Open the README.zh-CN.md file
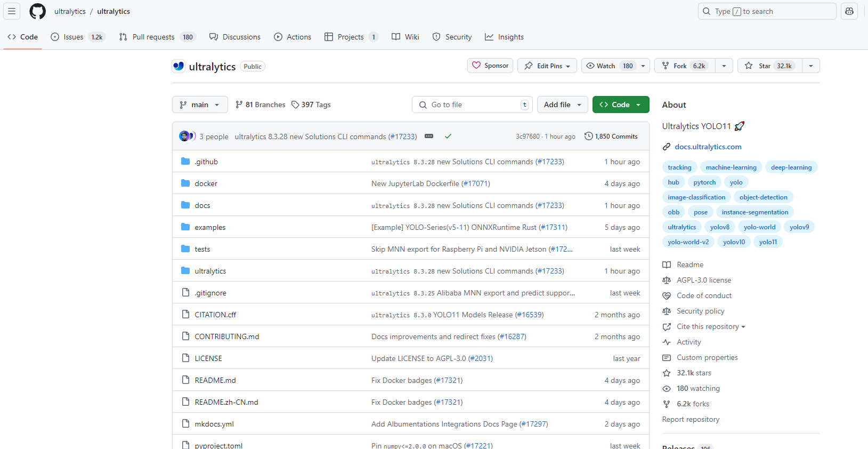Screen dimensions: 868x449 (x=226, y=402)
